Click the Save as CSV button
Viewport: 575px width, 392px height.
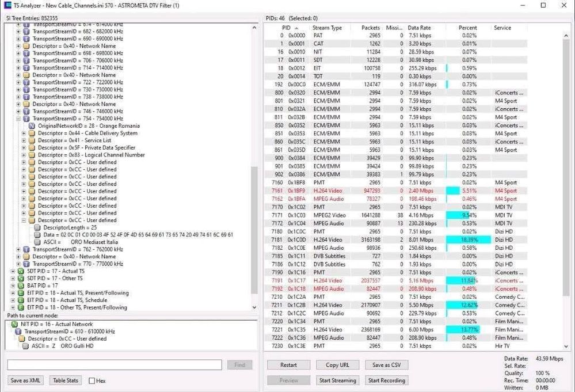pos(385,365)
